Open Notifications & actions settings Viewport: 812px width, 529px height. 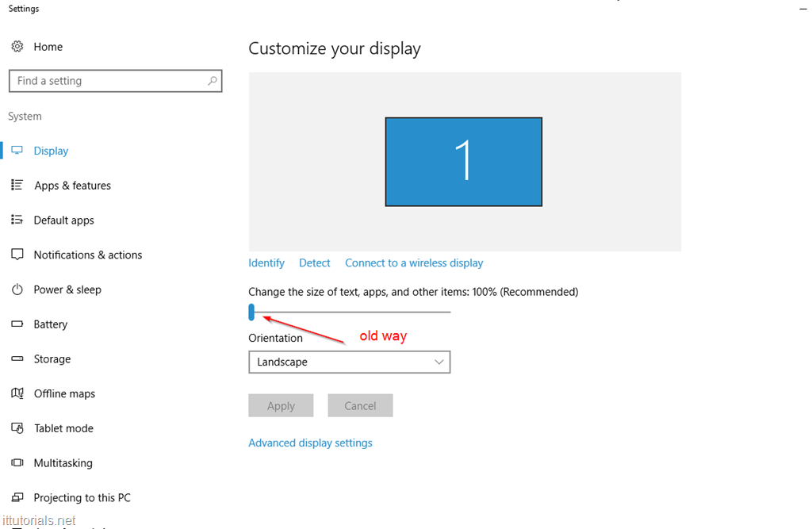coord(17,255)
